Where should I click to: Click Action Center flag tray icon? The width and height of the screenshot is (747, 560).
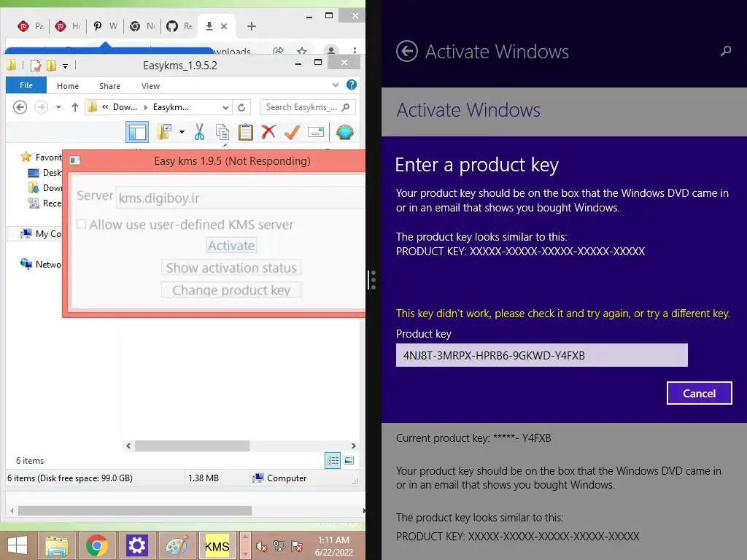[x=297, y=545]
